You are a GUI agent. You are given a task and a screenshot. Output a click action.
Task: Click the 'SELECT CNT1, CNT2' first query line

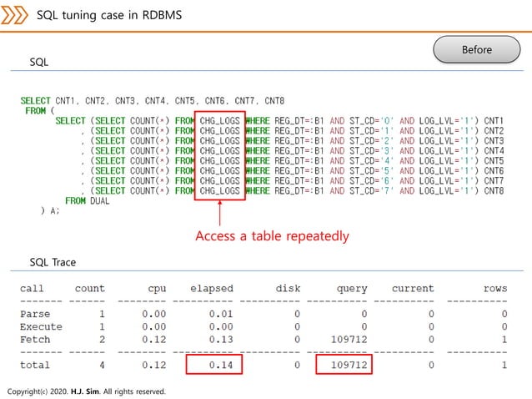[153, 101]
